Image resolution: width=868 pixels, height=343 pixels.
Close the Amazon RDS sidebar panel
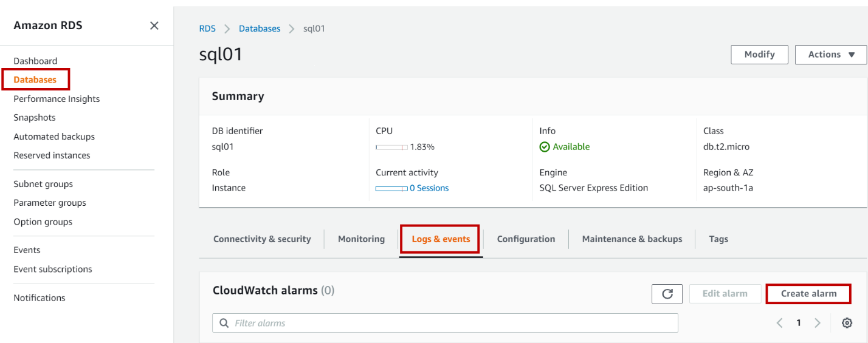[x=154, y=25]
